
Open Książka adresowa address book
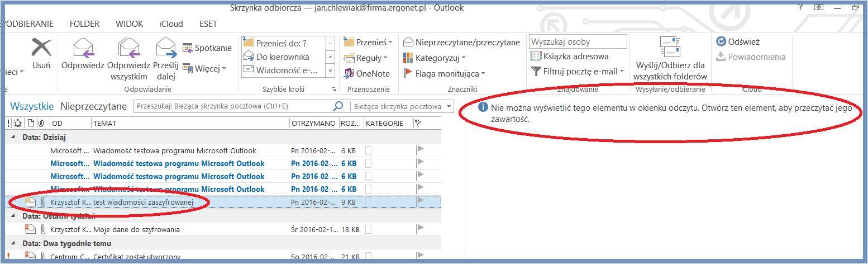[569, 56]
